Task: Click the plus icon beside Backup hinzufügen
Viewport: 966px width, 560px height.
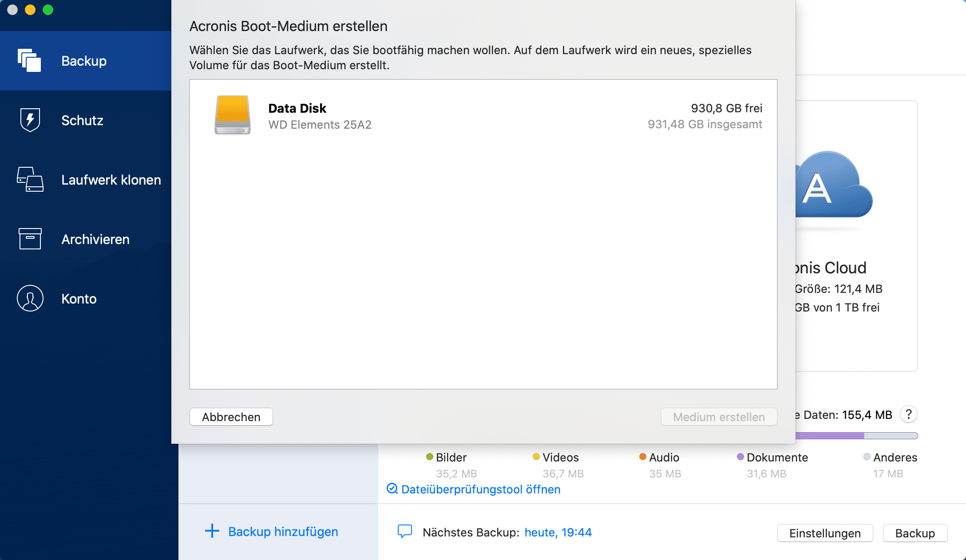Action: tap(212, 531)
